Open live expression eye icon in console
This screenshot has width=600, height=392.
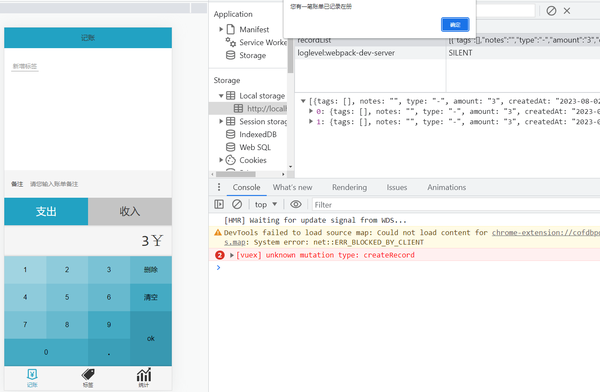coord(295,204)
